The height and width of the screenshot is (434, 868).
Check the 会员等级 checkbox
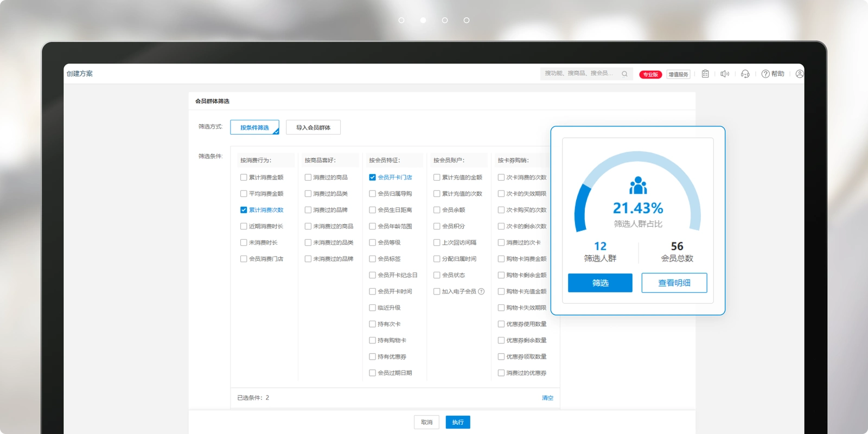(372, 242)
